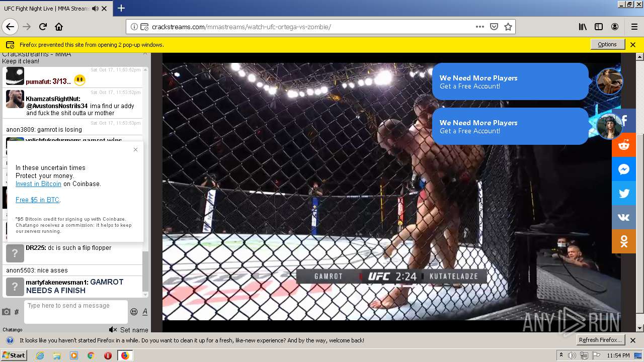Open the system volume control

(x=572, y=355)
